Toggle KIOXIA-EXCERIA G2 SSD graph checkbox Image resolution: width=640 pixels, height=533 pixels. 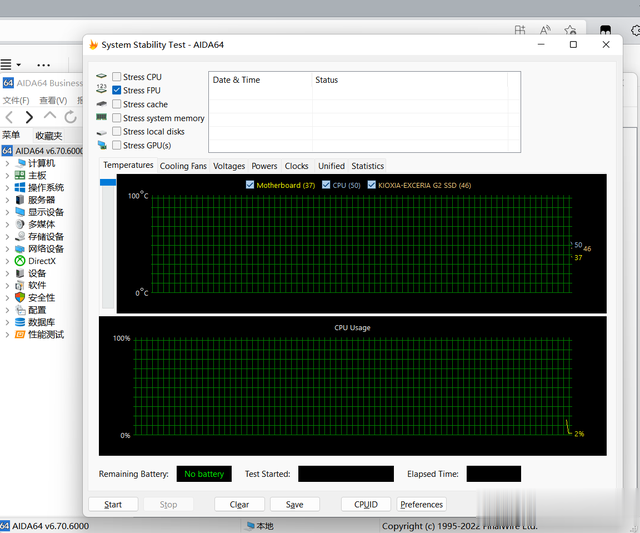[x=371, y=185]
